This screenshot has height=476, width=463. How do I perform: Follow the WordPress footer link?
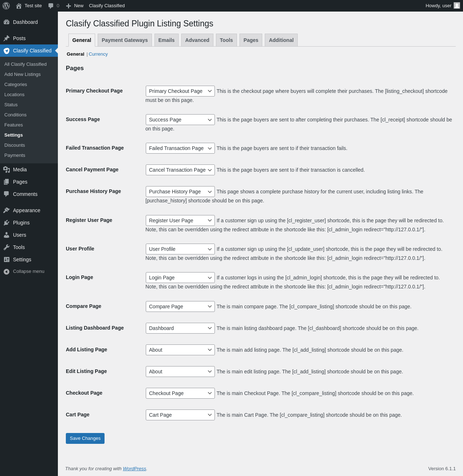135,469
